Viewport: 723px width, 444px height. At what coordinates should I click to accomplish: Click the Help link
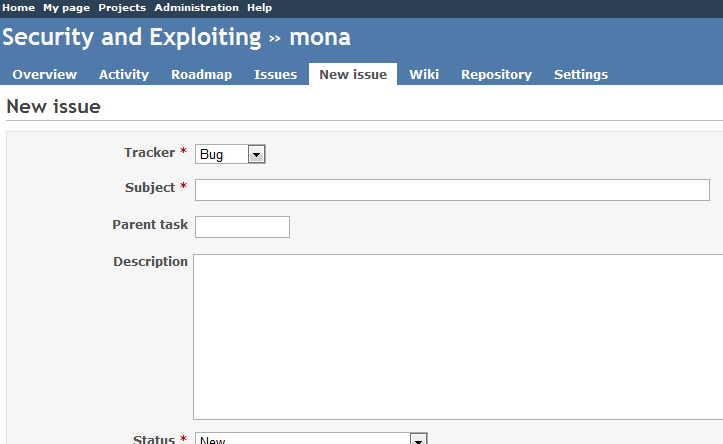259,7
